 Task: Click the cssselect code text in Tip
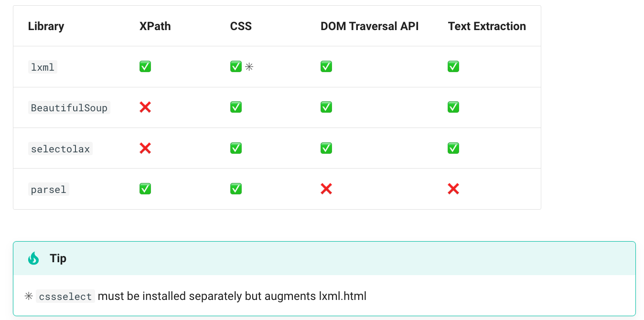tap(65, 297)
